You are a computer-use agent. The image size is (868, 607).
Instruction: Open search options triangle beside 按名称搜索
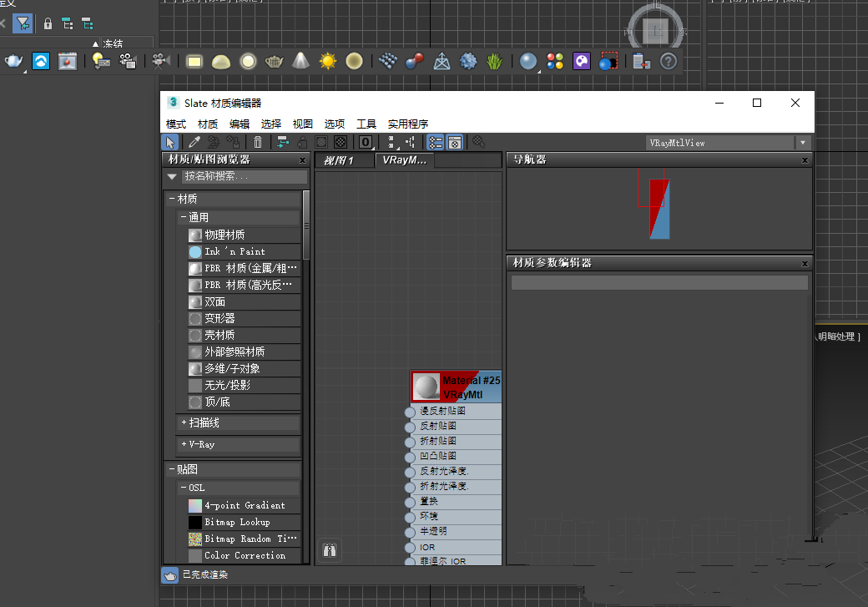(172, 177)
